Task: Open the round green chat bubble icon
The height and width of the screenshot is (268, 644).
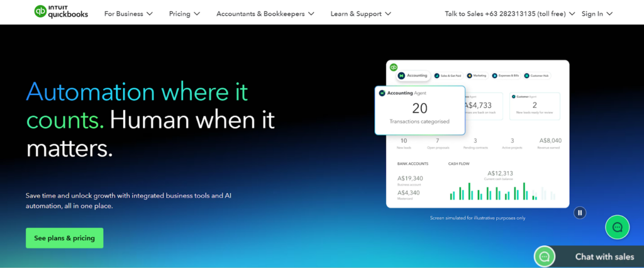Action: click(617, 227)
